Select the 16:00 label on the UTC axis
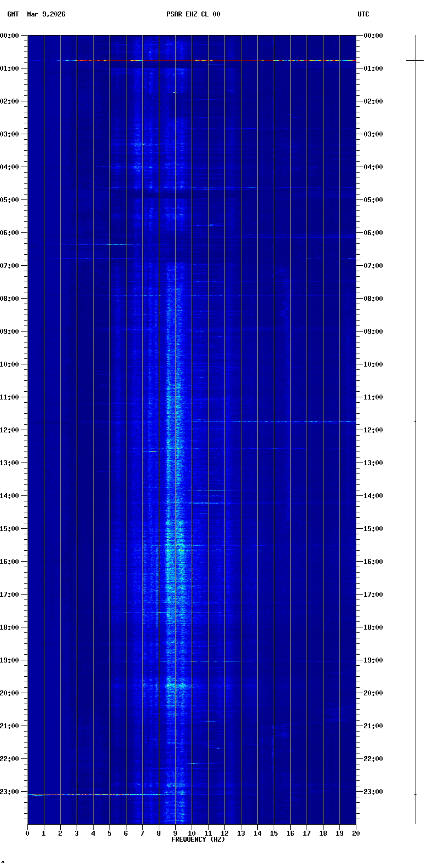Screen dimensions: 439x868 click(x=374, y=562)
